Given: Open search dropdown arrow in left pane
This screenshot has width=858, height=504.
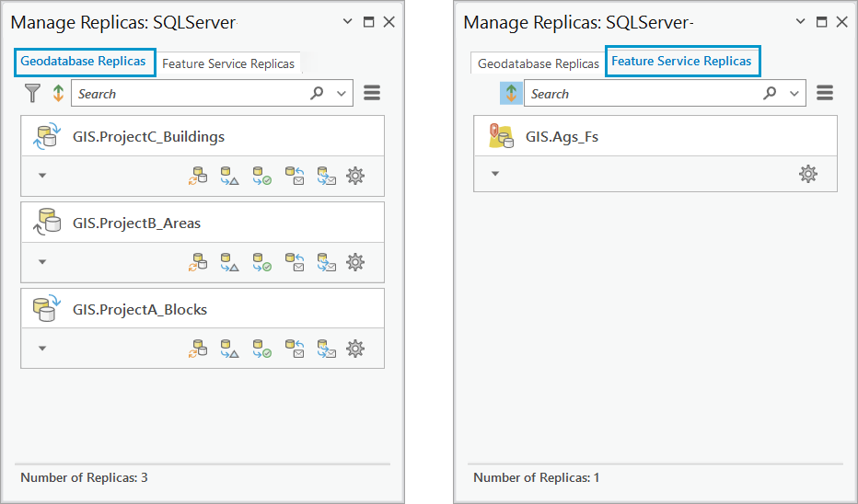Looking at the screenshot, I should 342,93.
